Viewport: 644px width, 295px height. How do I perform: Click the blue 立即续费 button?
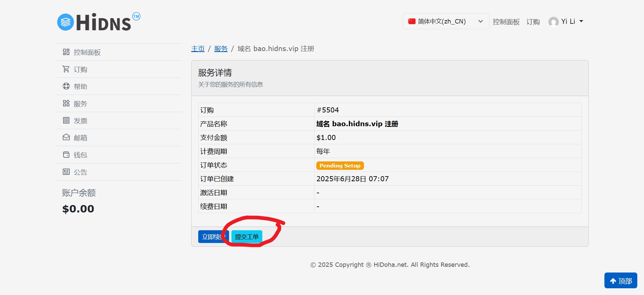(x=213, y=237)
